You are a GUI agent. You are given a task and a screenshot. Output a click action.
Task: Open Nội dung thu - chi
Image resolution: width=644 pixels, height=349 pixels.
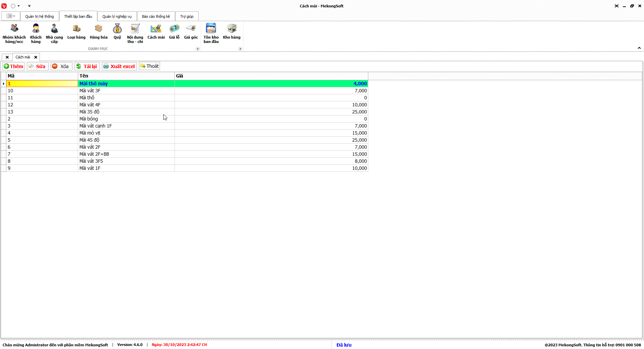[x=135, y=34]
